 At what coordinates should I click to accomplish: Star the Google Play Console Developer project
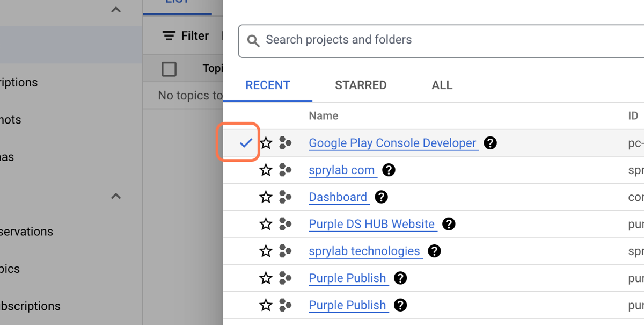(266, 143)
